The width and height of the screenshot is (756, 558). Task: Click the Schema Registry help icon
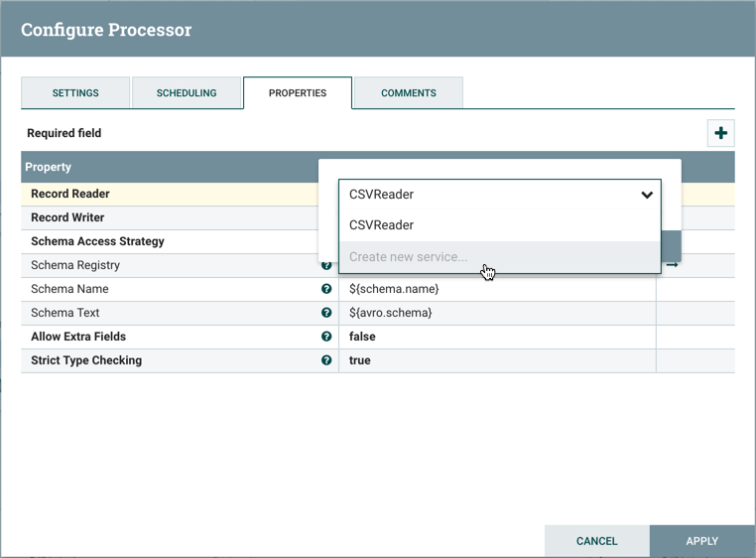[x=326, y=266]
